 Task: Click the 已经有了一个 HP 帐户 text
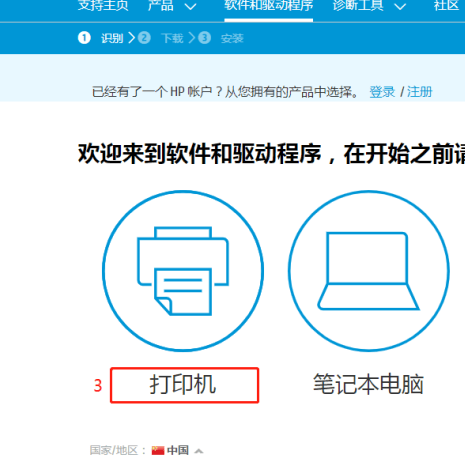click(152, 92)
